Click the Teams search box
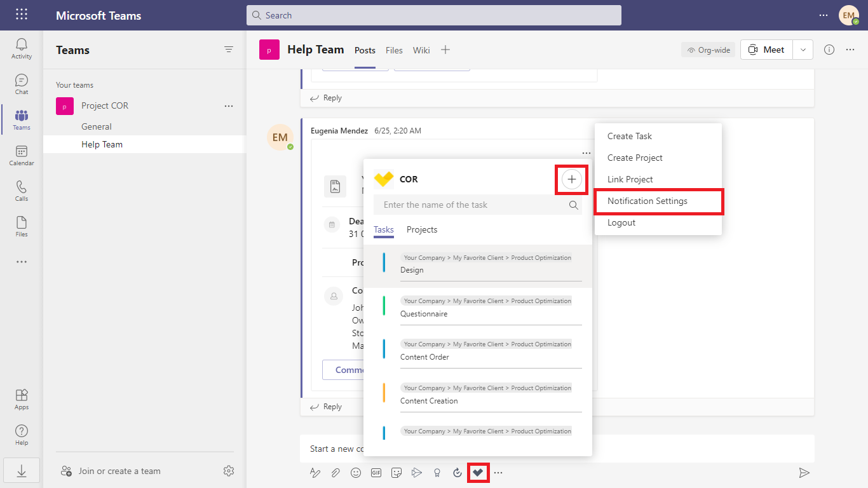Viewport: 868px width, 488px height. 434,15
